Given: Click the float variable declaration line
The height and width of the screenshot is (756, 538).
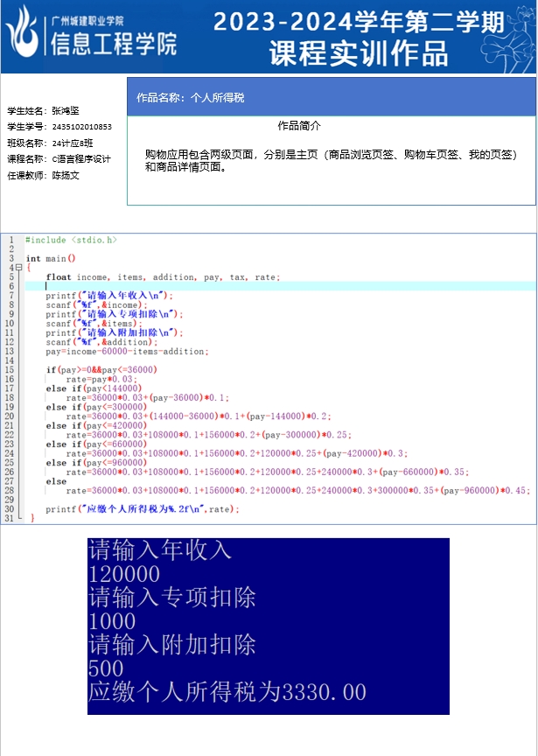Looking at the screenshot, I should click(x=163, y=277).
